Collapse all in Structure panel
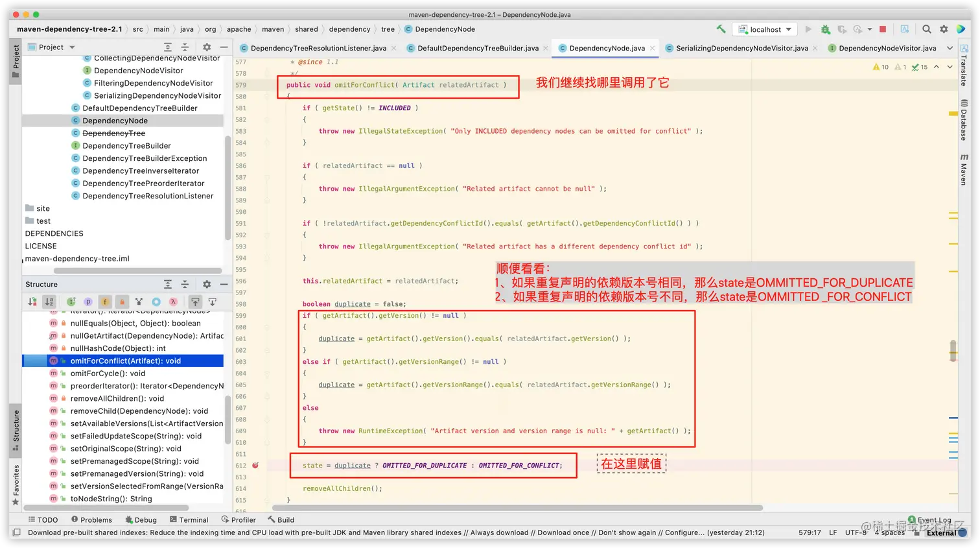 point(185,284)
